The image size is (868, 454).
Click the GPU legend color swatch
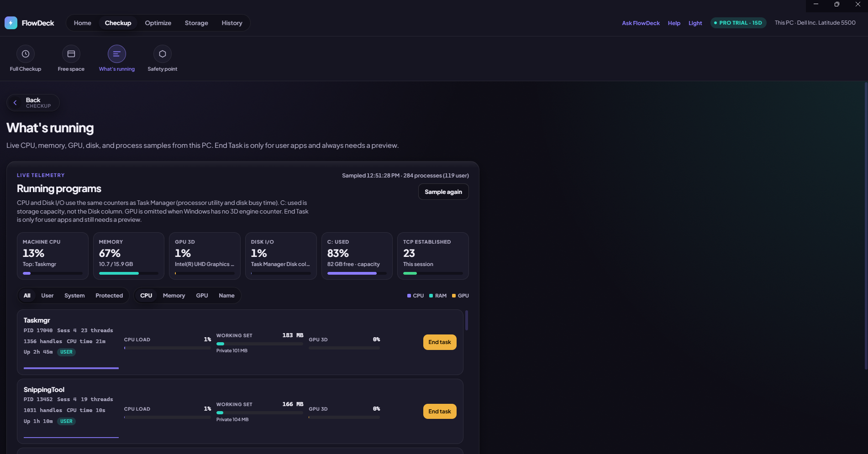(454, 296)
